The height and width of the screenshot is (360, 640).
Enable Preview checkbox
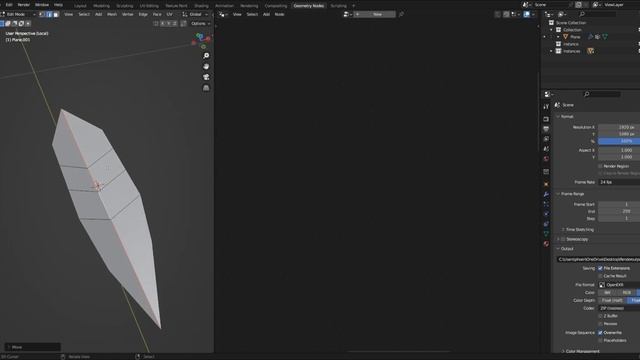[x=600, y=324]
